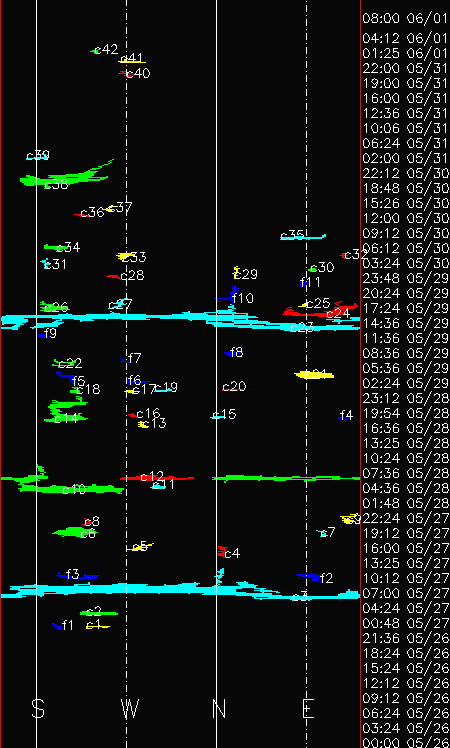This screenshot has width=450, height=748.
Task: Select the c21 yellow event marker
Action: pos(314,375)
